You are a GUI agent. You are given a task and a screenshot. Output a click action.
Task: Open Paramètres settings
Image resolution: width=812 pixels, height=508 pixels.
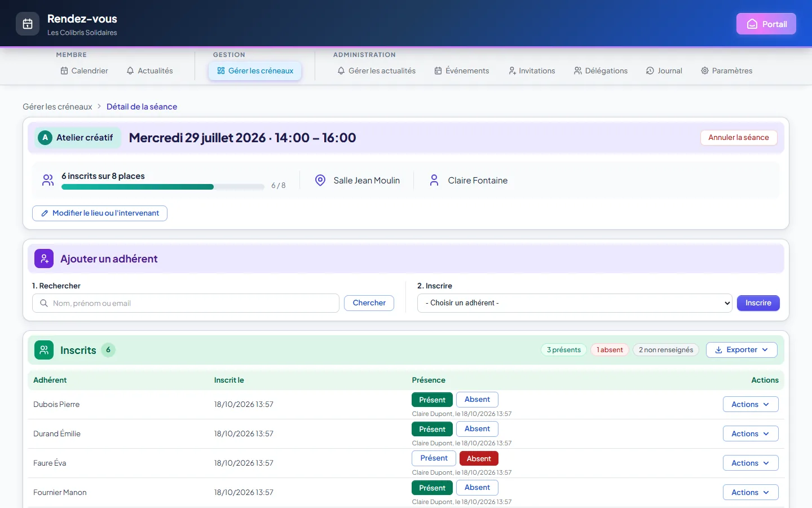click(x=727, y=71)
